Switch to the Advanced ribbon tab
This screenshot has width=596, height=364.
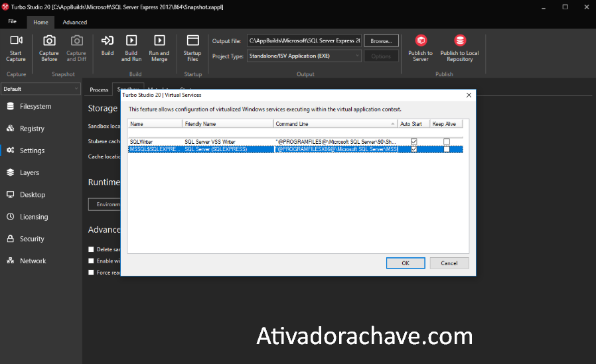(75, 22)
